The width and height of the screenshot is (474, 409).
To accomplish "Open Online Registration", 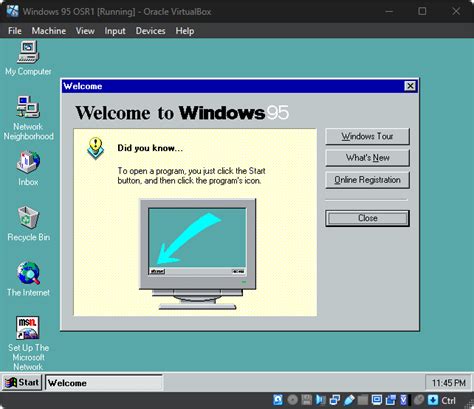I will point(367,180).
